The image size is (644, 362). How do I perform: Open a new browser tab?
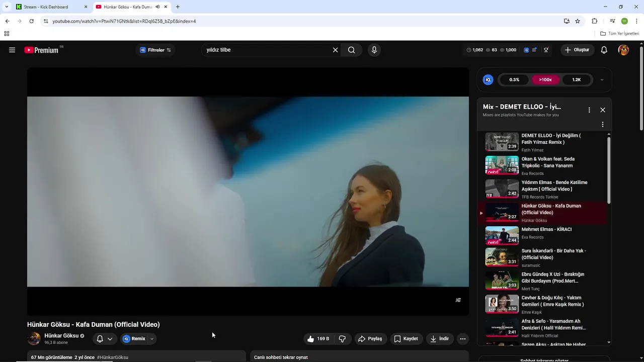178,7
